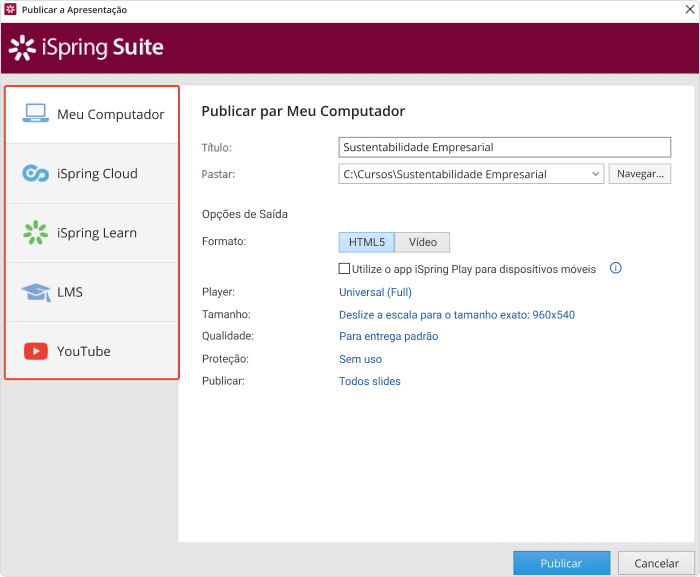Click the info icon next to iSpring Play option
Screen dimensions: 700x577
(x=616, y=268)
